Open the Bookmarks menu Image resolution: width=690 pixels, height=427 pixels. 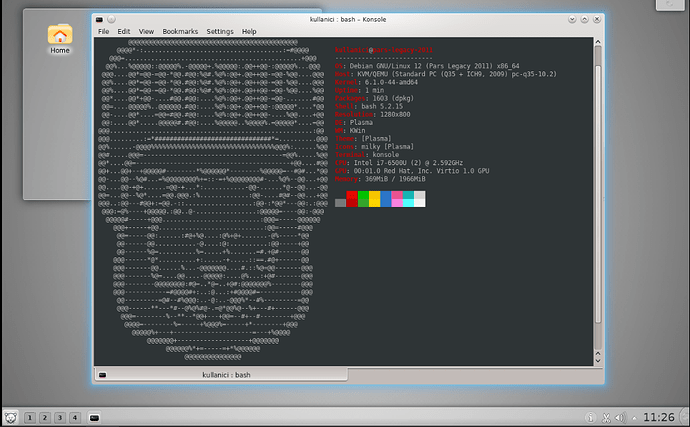click(x=180, y=32)
